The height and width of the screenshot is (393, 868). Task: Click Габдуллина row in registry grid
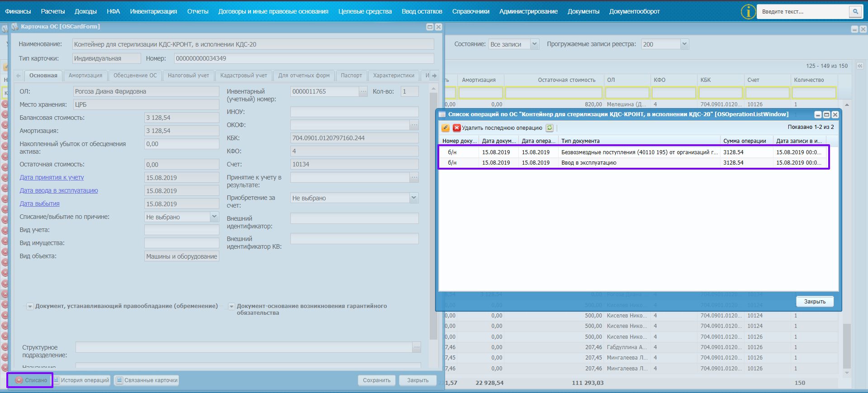point(642,347)
